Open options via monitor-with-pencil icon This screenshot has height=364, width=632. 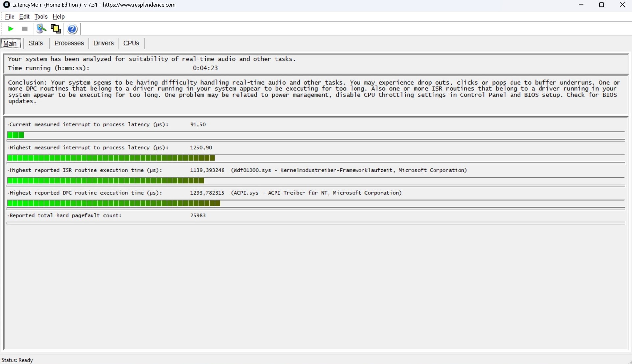pyautogui.click(x=41, y=29)
